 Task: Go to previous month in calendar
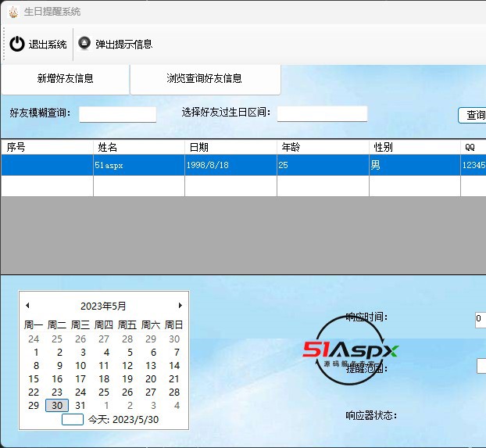click(27, 306)
